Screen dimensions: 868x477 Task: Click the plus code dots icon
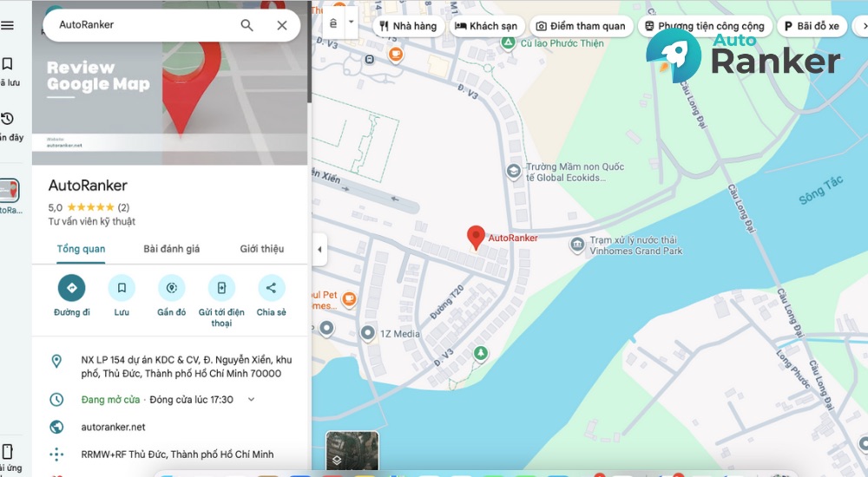56,454
